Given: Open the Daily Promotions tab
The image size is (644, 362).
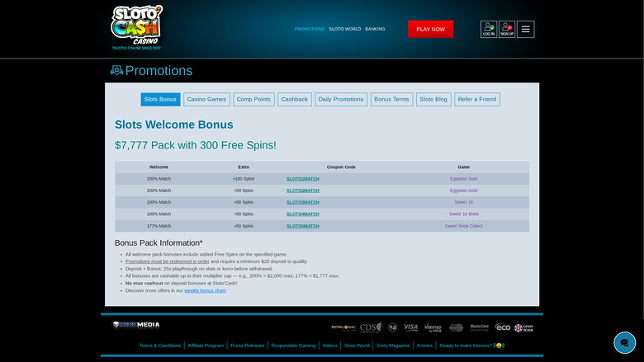Looking at the screenshot, I should [341, 99].
